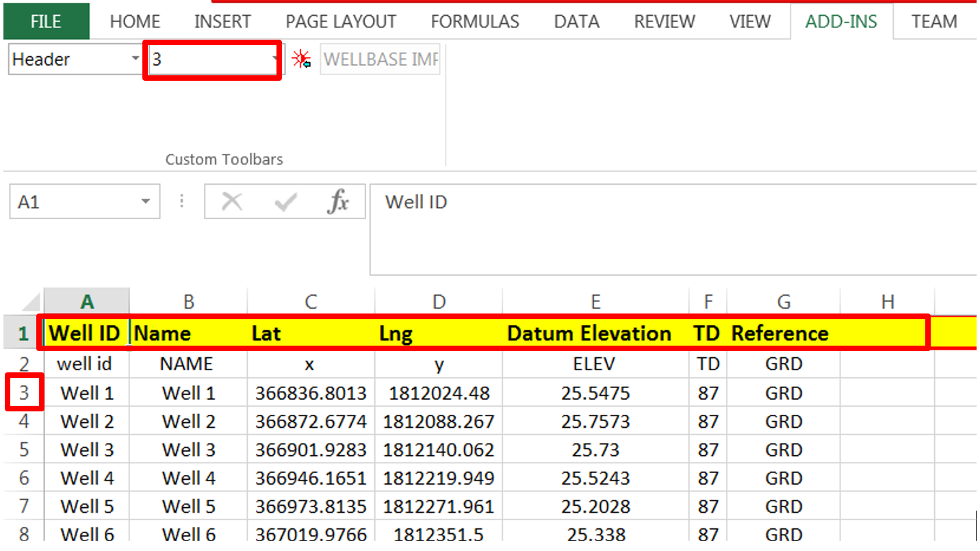Click Well 4 in column A
The width and height of the screenshot is (980, 551).
pyautogui.click(x=87, y=478)
